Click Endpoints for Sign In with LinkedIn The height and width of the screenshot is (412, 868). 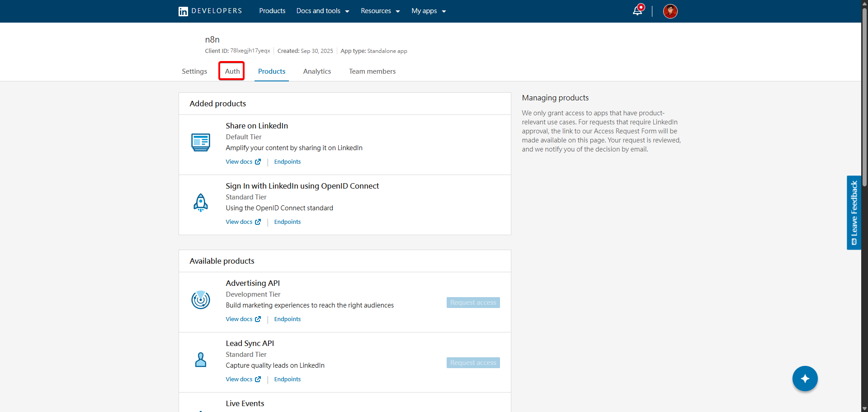click(x=287, y=222)
